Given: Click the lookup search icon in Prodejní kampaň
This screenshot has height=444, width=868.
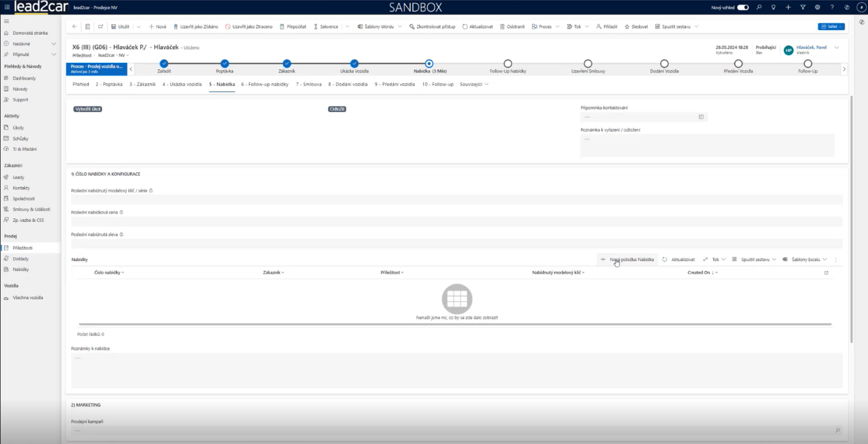Looking at the screenshot, I should point(837,431).
